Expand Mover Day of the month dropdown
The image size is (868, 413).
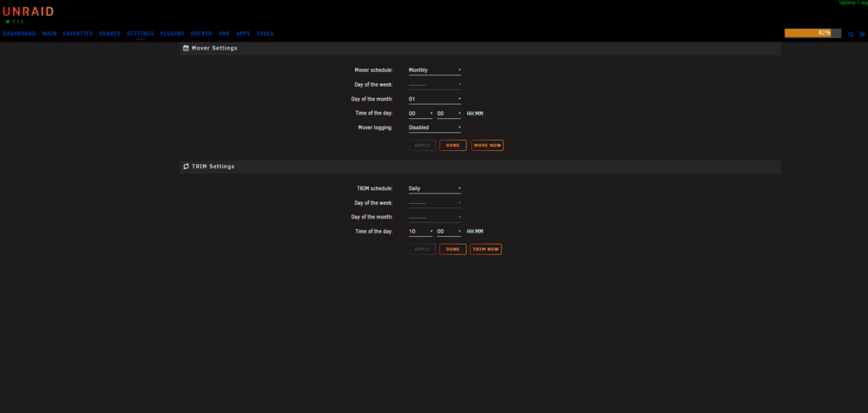(435, 99)
